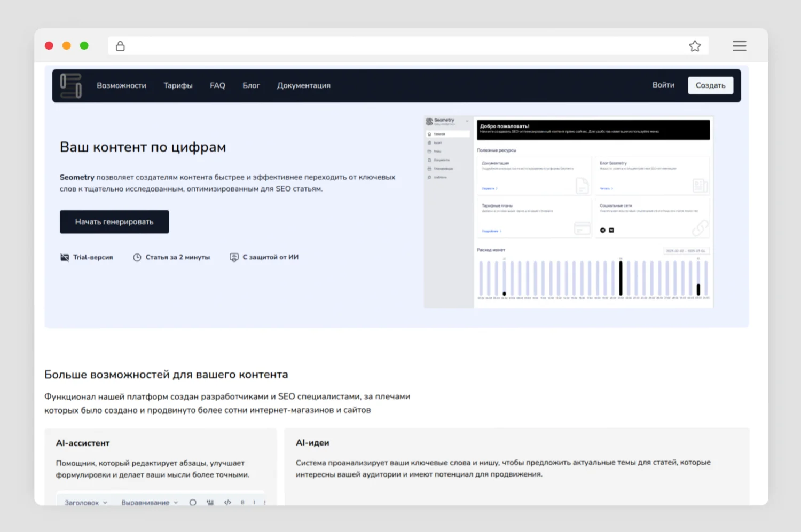Click the code brackets icon in editor toolbar
The height and width of the screenshot is (532, 801).
coord(227,502)
